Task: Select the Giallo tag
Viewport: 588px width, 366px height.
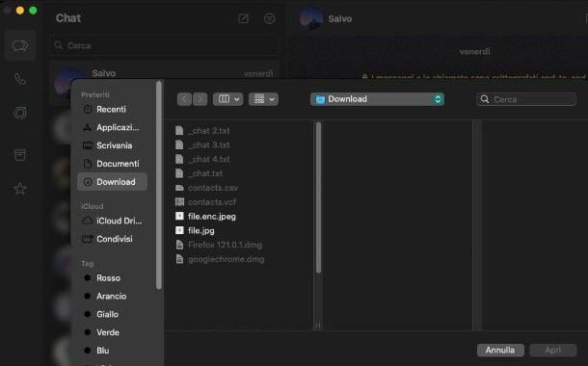Action: 112,314
